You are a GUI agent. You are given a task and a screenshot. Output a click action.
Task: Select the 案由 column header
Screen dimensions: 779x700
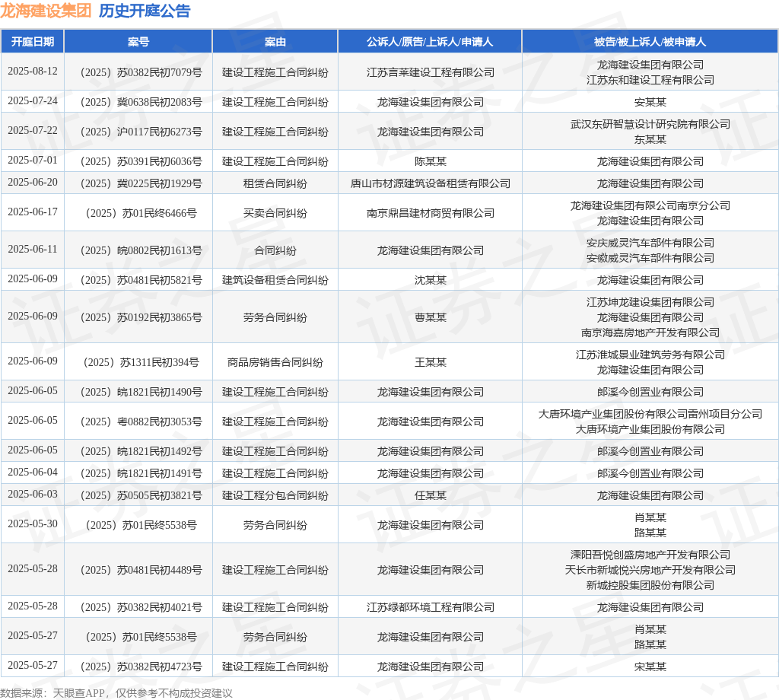pyautogui.click(x=275, y=42)
